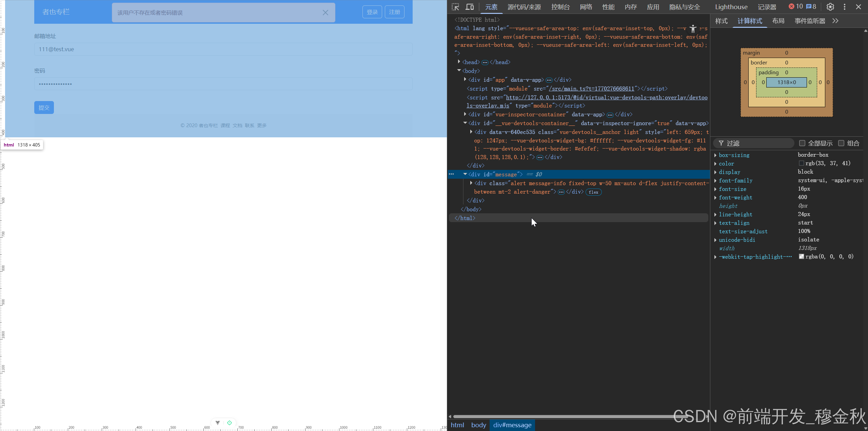Enable the 全部显示 checkbox
Viewport: 868px width, 431px height.
coord(802,143)
